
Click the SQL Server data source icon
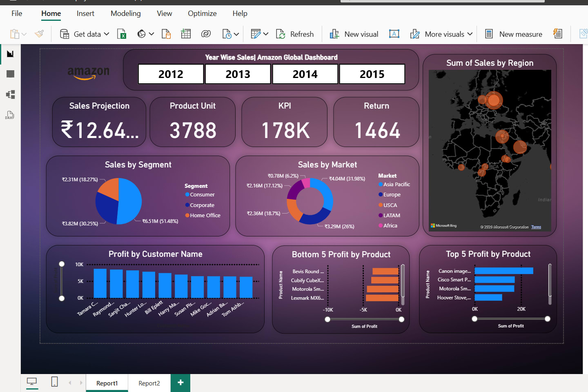coord(166,34)
